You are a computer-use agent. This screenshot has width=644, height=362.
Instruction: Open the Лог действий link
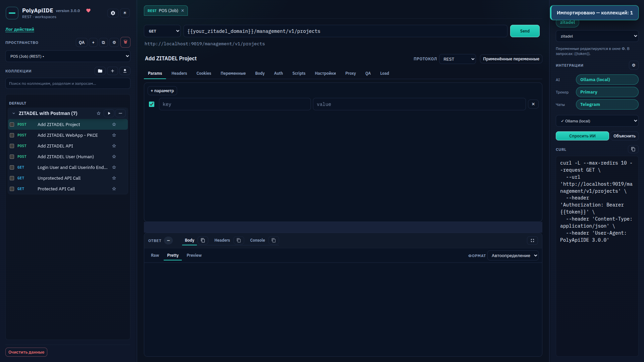[x=20, y=29]
